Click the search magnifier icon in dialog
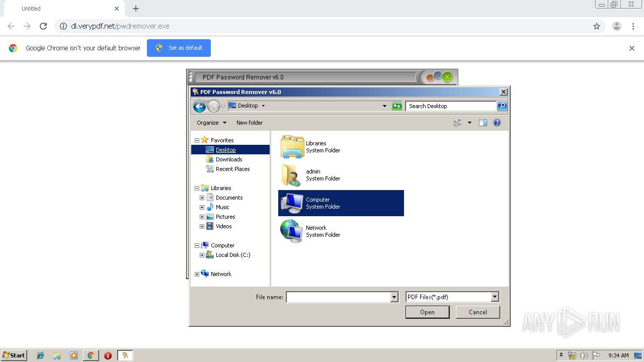644x362 pixels. click(502, 106)
